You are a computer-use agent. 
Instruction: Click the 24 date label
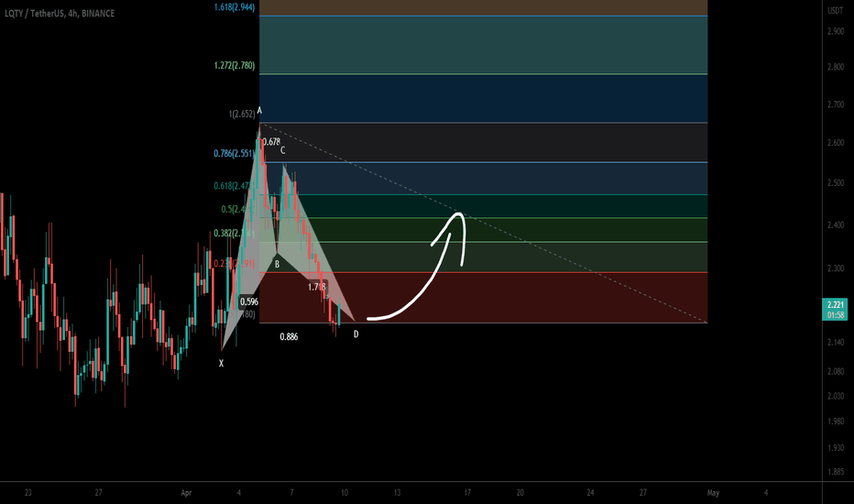(x=590, y=493)
